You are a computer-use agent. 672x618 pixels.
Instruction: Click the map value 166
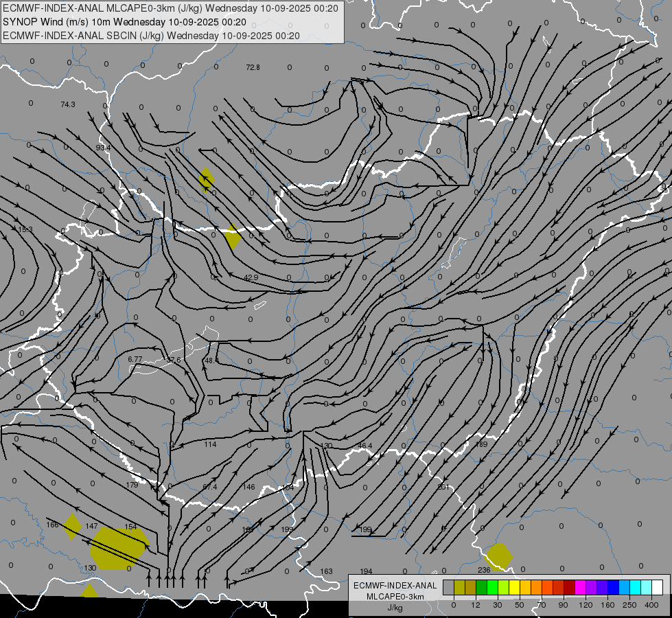pos(52,525)
